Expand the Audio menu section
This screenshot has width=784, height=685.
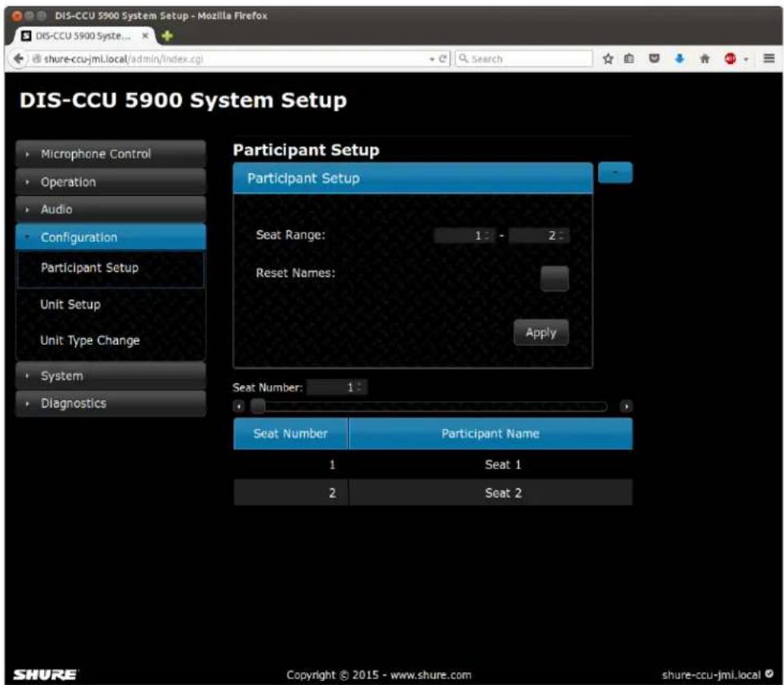(x=111, y=209)
